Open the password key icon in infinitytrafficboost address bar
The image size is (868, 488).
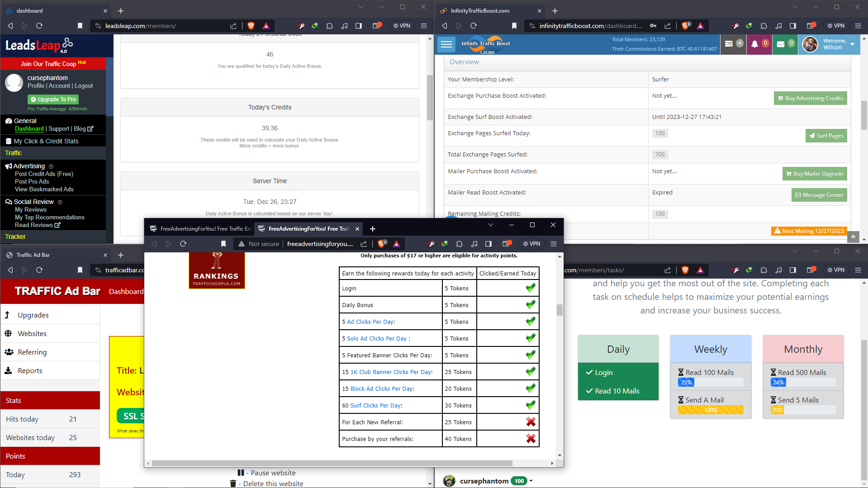653,26
